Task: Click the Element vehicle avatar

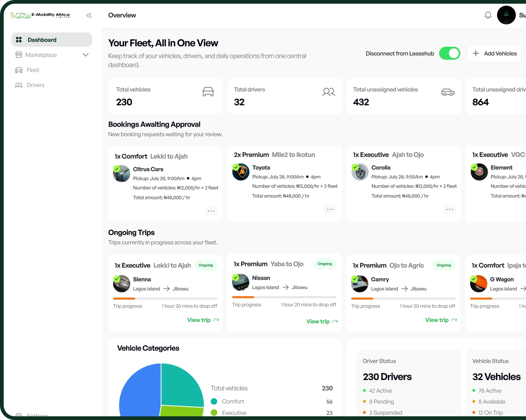Action: tap(479, 172)
